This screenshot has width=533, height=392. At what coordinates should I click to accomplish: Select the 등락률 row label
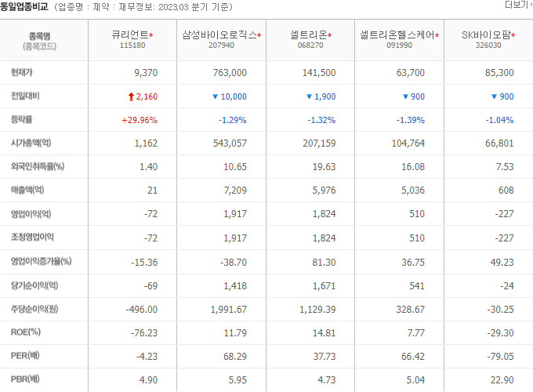pos(21,119)
